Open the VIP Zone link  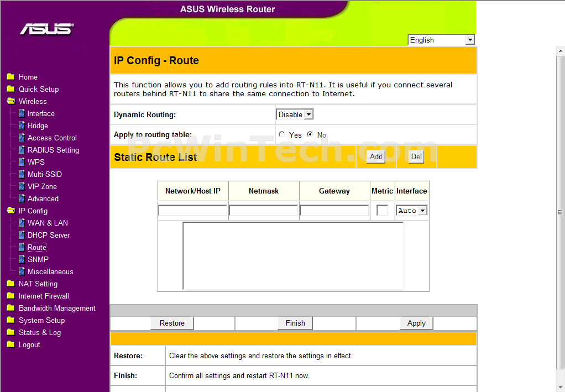pos(42,187)
